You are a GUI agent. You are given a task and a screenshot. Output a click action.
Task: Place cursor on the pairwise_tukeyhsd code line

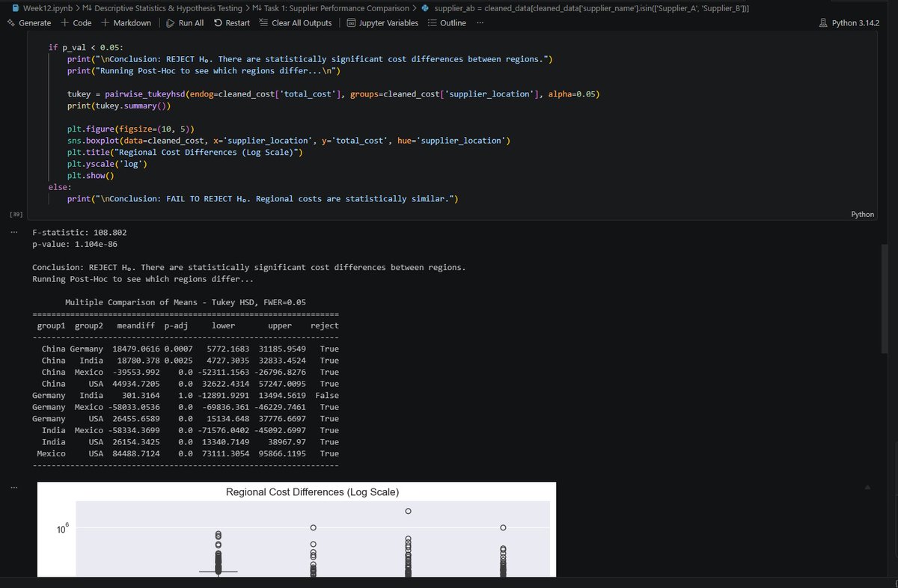pyautogui.click(x=333, y=94)
